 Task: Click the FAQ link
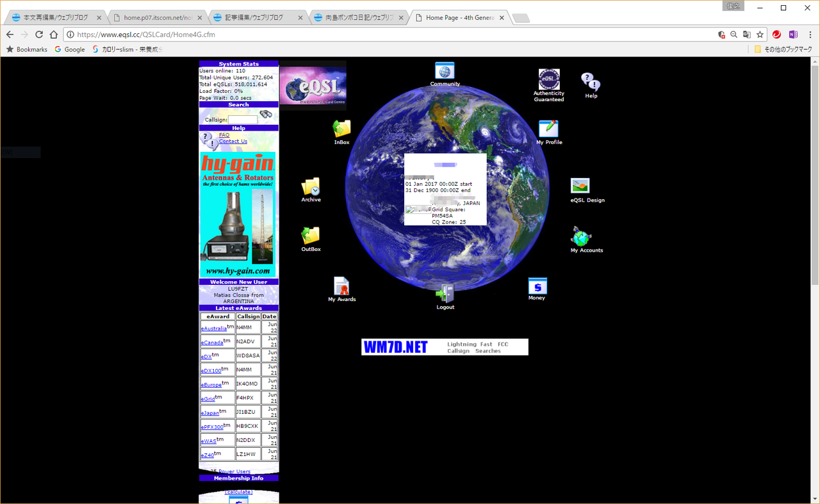click(224, 135)
